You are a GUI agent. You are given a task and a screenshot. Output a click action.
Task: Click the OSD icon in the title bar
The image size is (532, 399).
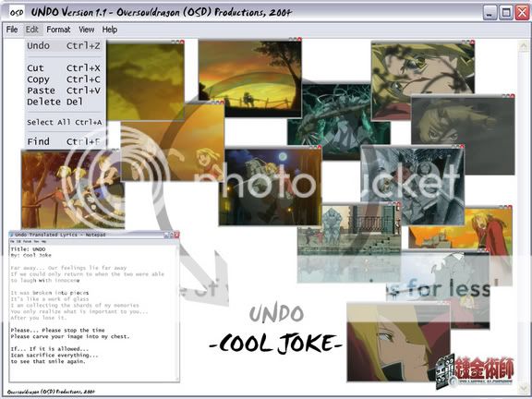click(x=16, y=13)
